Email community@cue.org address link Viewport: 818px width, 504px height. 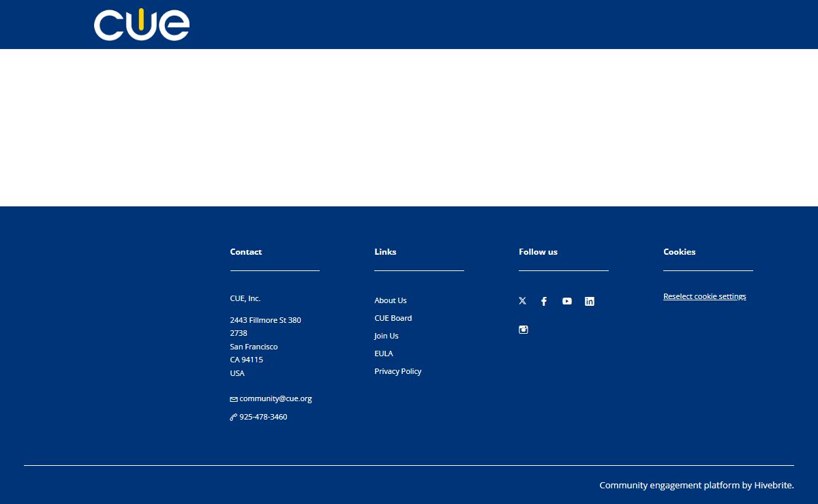pos(275,398)
